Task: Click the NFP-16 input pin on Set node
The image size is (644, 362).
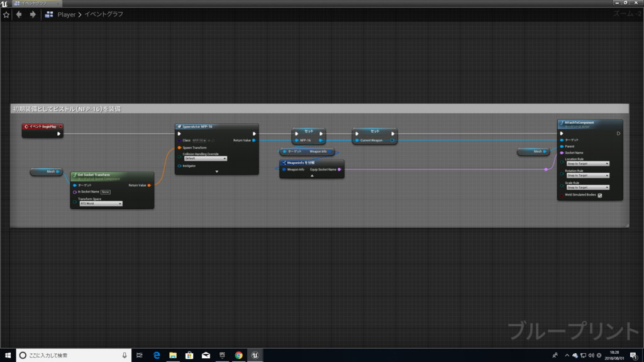Action: point(297,140)
